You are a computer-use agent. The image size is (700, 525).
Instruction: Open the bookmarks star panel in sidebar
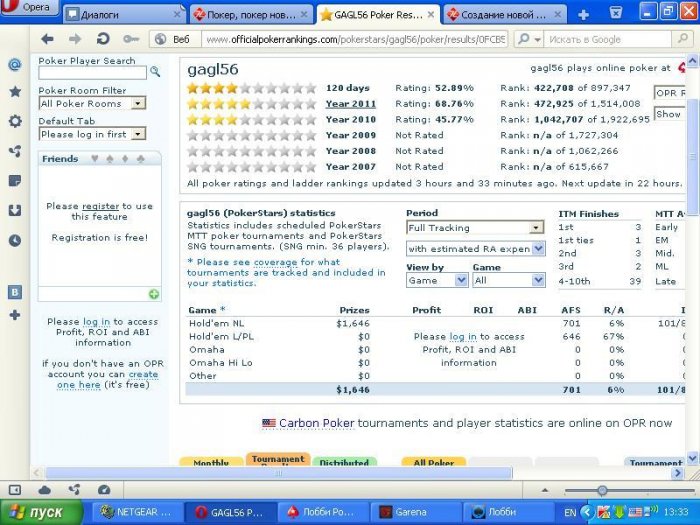15,92
